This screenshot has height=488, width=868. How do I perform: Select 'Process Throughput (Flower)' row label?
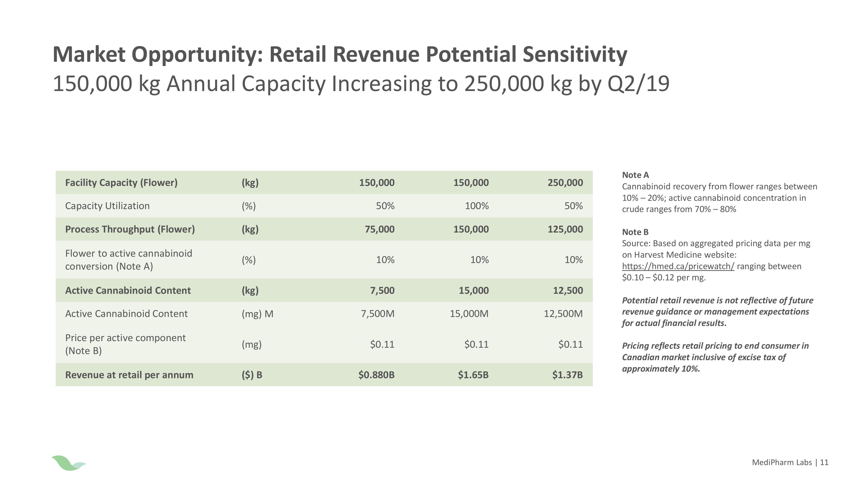[130, 229]
